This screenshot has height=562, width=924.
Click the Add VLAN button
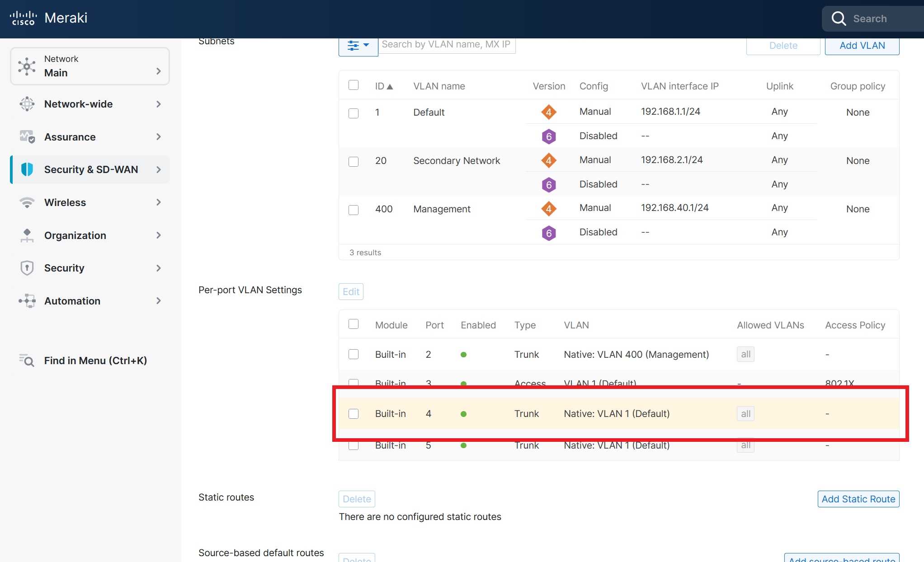(862, 46)
